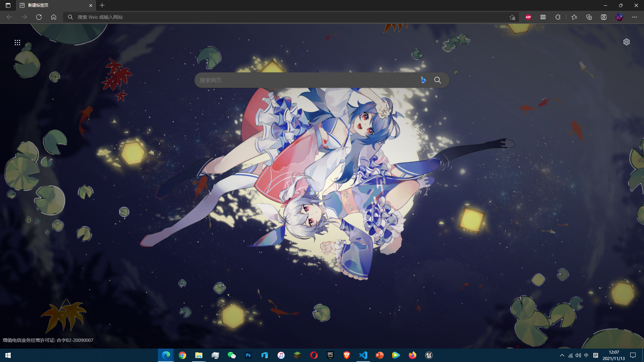
Task: Refresh the current page
Action: pos(39,17)
